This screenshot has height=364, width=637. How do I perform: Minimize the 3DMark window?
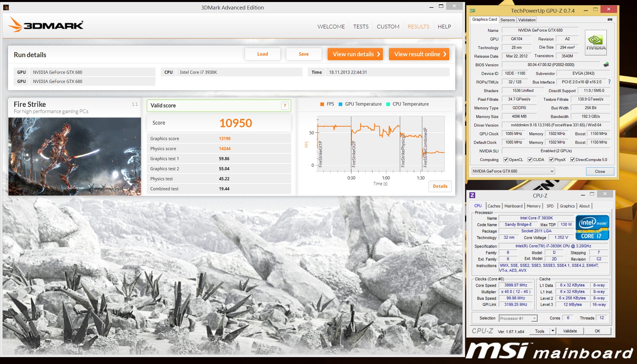[x=431, y=7]
